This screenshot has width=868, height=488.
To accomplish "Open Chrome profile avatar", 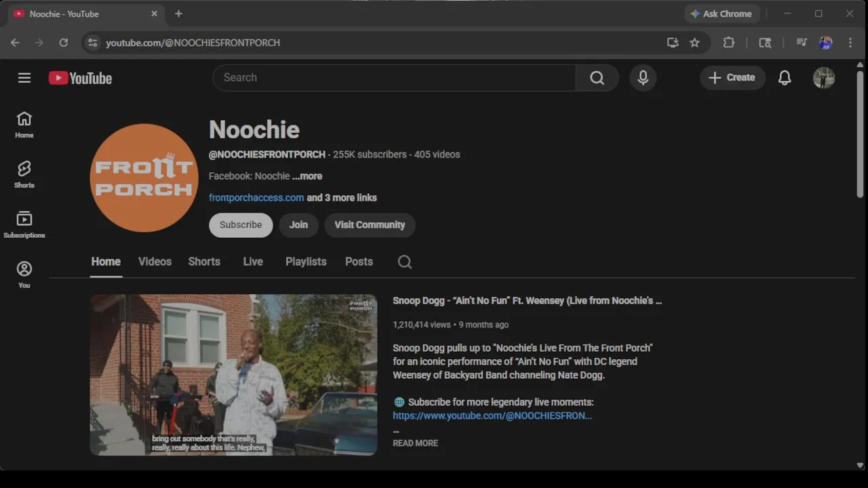I will 825,42.
